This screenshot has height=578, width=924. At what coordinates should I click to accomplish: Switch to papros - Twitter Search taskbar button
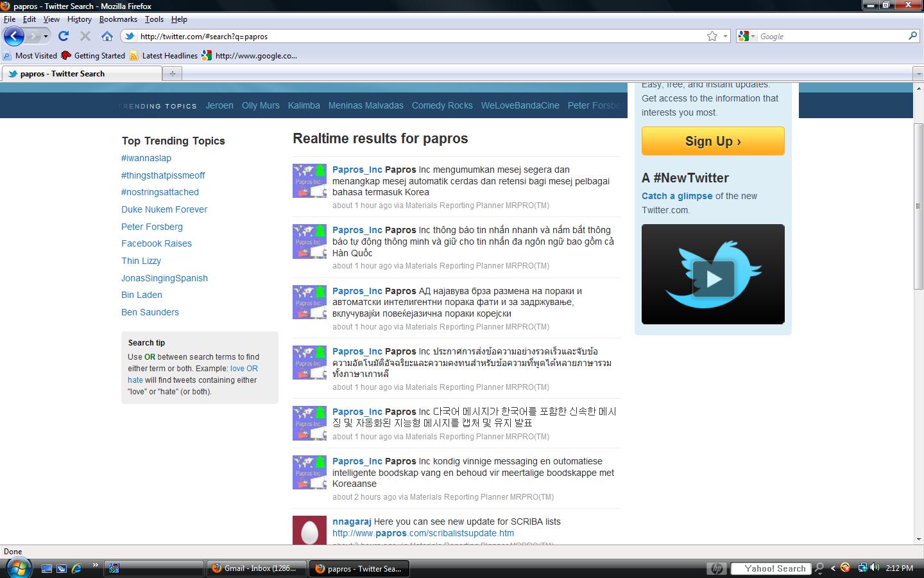[359, 568]
